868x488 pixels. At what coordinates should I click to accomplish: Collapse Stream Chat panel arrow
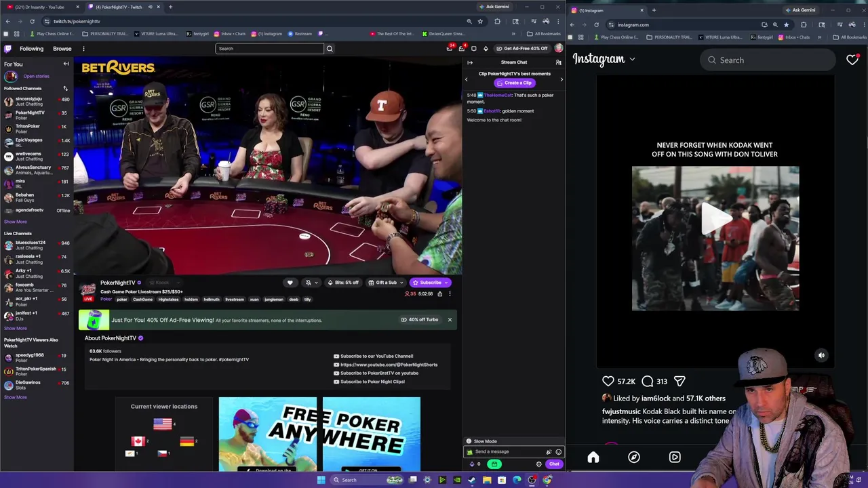pyautogui.click(x=470, y=62)
